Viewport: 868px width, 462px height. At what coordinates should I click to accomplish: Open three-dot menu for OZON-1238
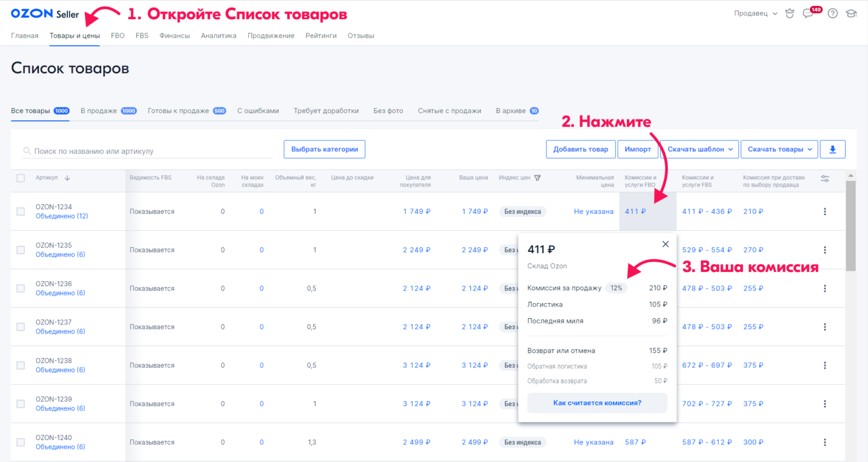pos(824,365)
